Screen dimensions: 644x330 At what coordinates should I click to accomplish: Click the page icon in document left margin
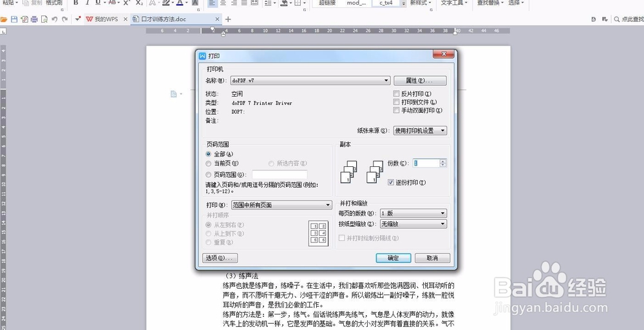tap(174, 94)
